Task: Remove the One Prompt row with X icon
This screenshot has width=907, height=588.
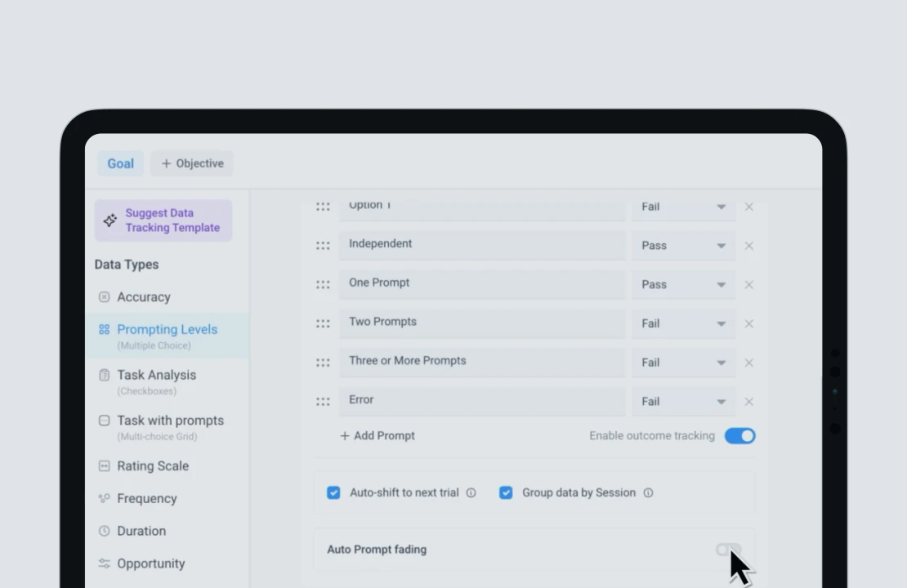Action: (748, 285)
